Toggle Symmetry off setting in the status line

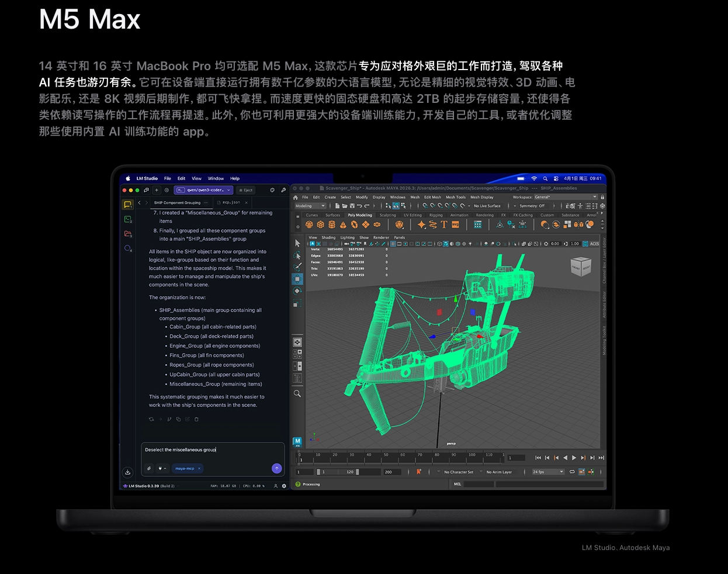click(533, 206)
